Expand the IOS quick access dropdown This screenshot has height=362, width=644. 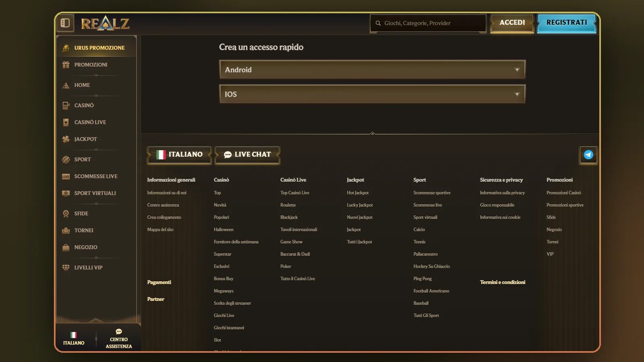coord(372,94)
